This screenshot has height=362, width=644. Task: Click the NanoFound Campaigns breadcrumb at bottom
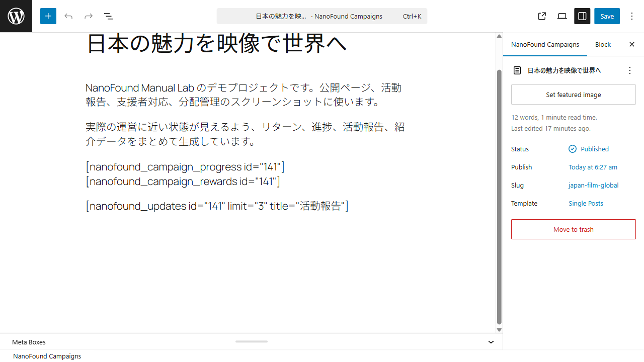click(x=47, y=356)
